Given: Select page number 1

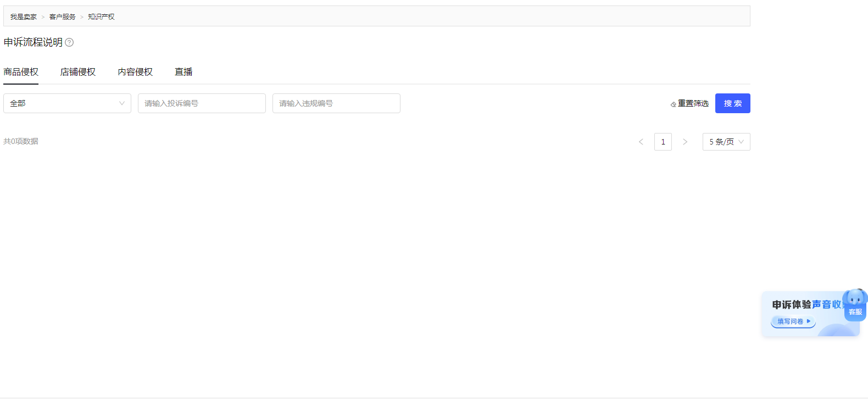Looking at the screenshot, I should [663, 142].
